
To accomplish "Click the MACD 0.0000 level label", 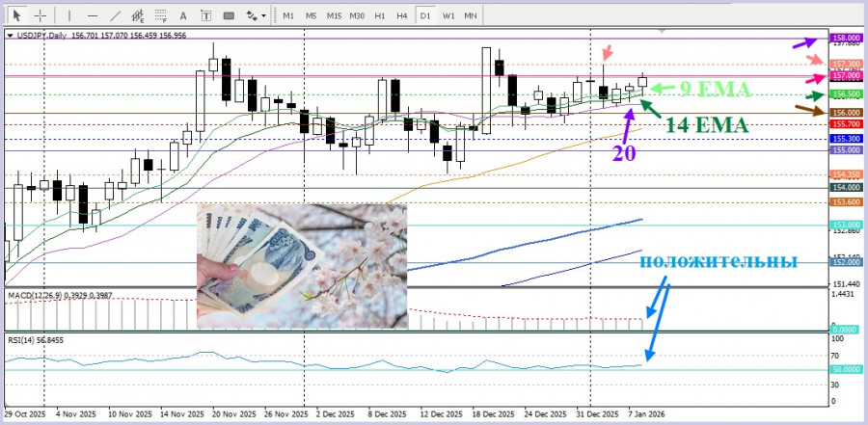I will coord(847,329).
